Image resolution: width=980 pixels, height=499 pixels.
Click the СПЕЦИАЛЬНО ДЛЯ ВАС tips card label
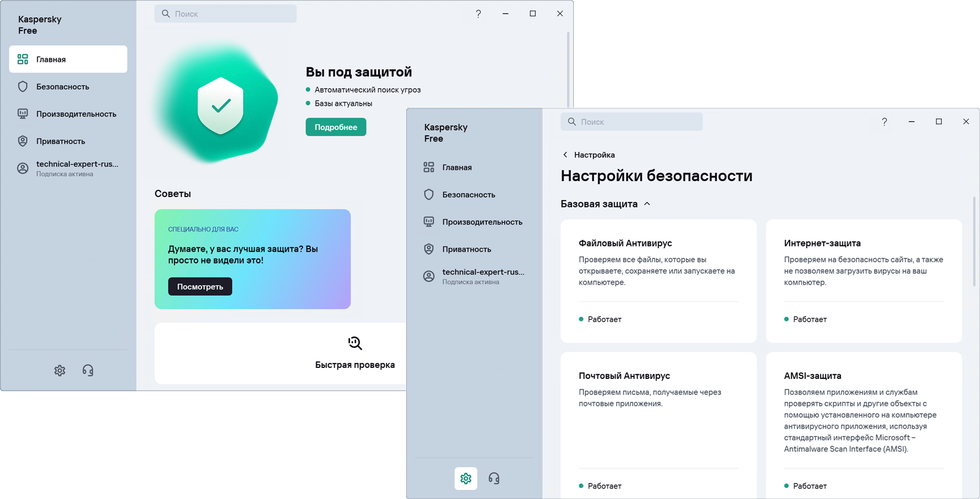[x=203, y=229]
